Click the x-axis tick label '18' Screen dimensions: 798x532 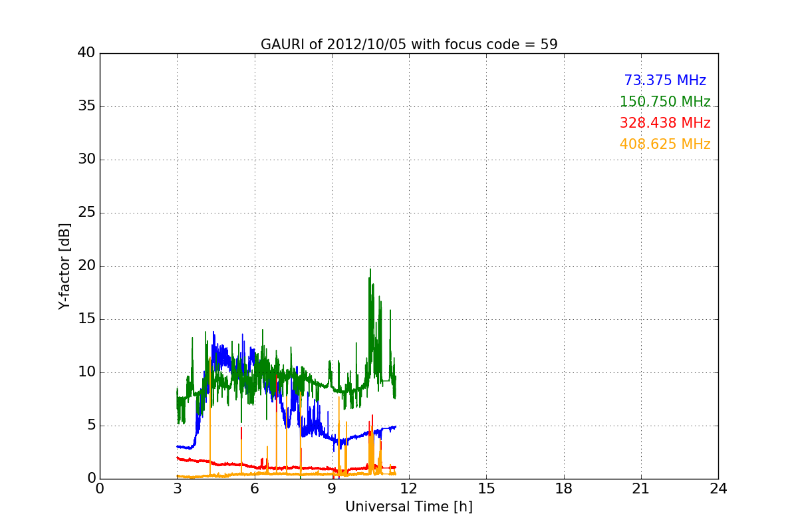click(564, 488)
